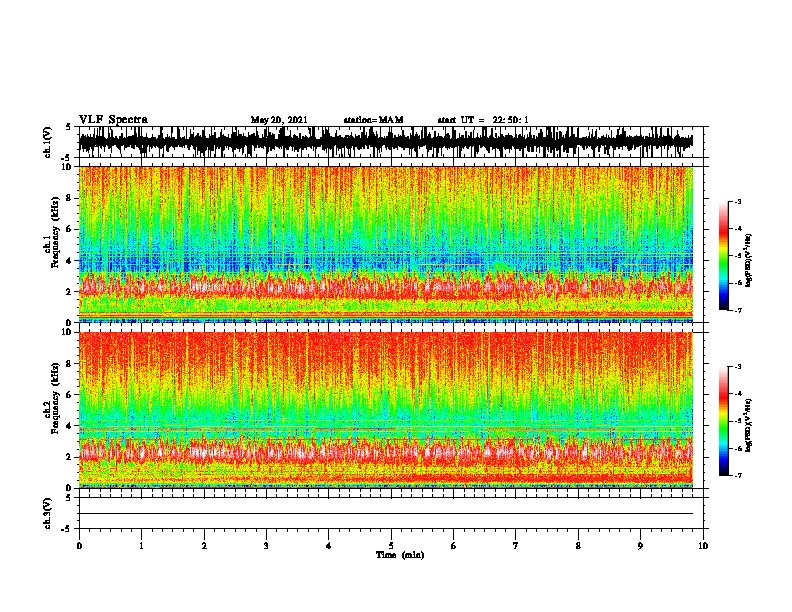Click the "start UT = 22:50: 1" label

point(483,120)
